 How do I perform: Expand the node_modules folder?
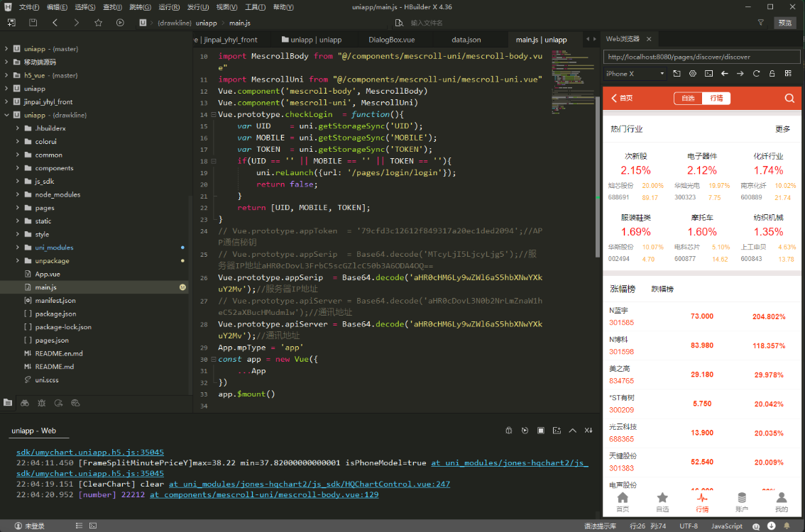18,194
